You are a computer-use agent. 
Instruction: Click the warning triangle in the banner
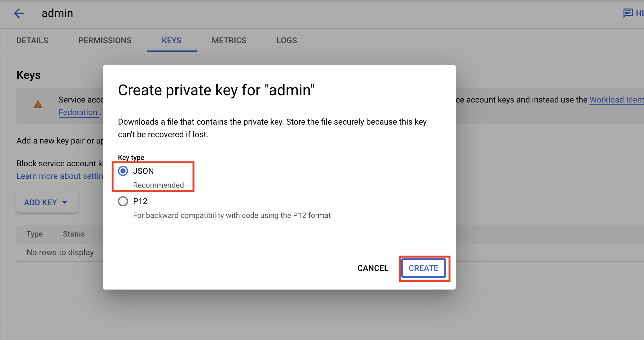point(38,105)
